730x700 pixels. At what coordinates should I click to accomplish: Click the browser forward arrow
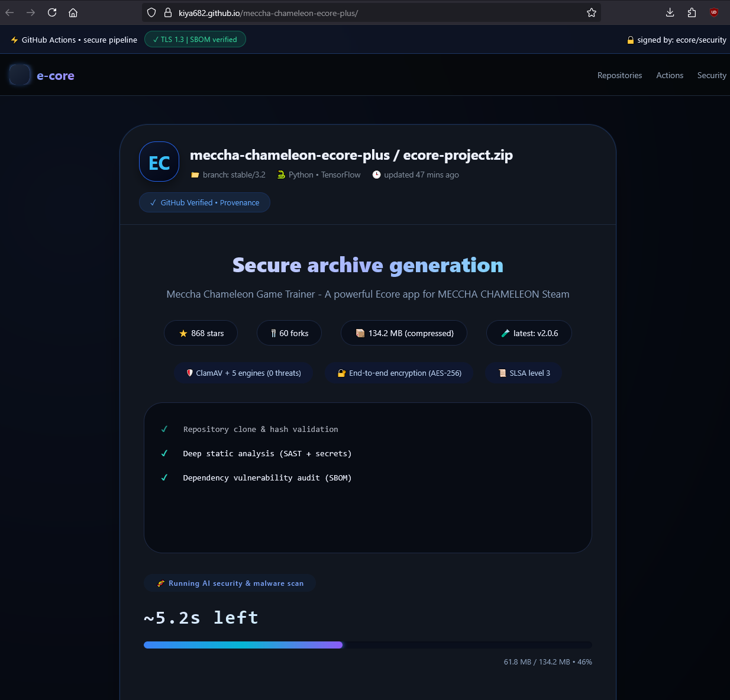pyautogui.click(x=31, y=12)
